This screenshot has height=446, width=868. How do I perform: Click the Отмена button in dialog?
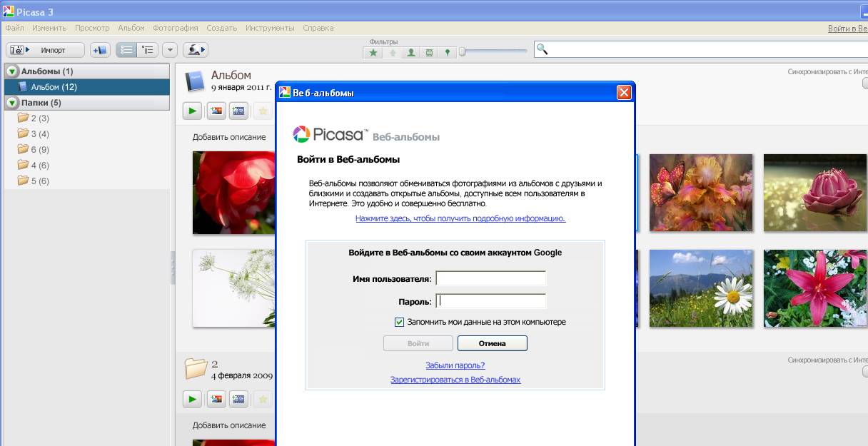(x=493, y=343)
